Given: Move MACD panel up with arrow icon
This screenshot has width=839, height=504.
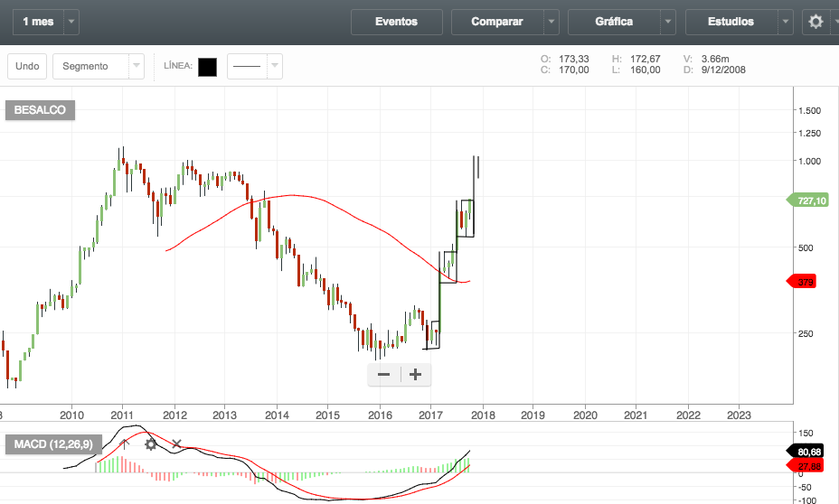Looking at the screenshot, I should 124,444.
